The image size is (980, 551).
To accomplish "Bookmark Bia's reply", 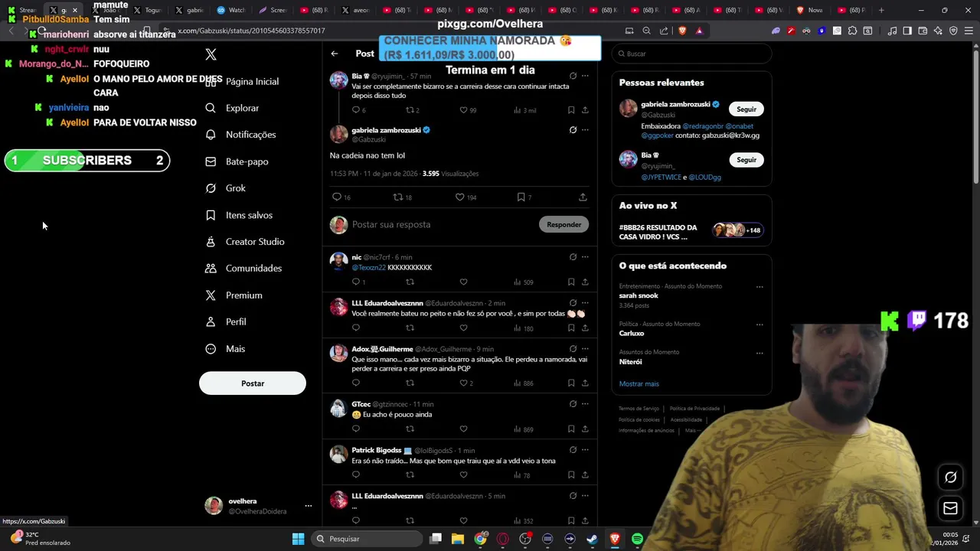I will (571, 110).
